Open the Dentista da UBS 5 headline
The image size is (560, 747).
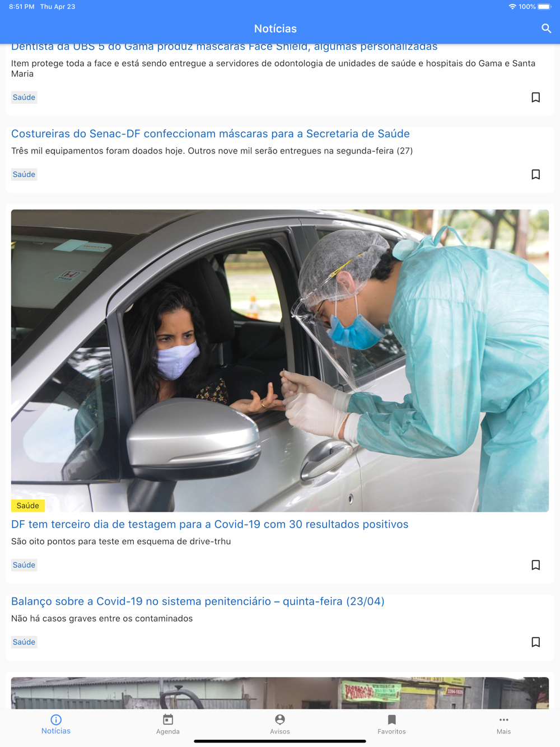[x=224, y=47]
